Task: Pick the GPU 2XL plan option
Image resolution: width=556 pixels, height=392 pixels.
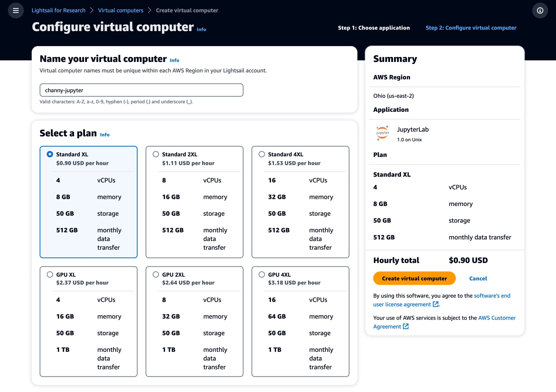Action: [156, 274]
